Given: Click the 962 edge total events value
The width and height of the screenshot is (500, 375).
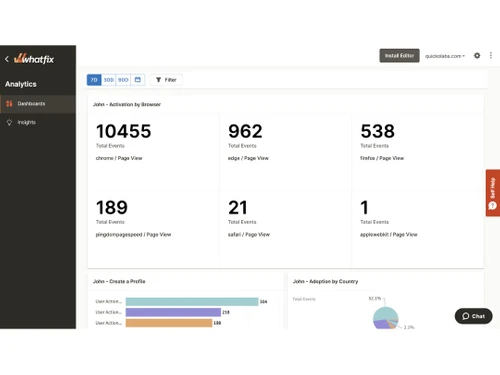Looking at the screenshot, I should coord(245,131).
